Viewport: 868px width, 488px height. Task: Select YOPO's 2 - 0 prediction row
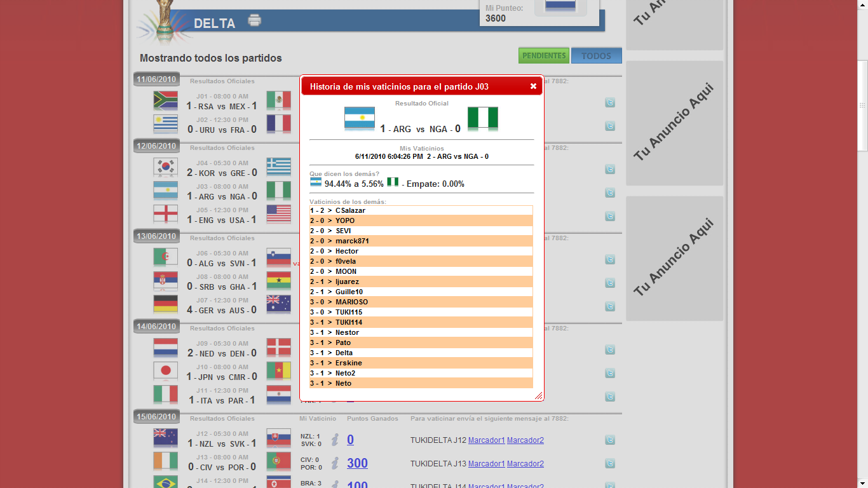click(x=421, y=220)
